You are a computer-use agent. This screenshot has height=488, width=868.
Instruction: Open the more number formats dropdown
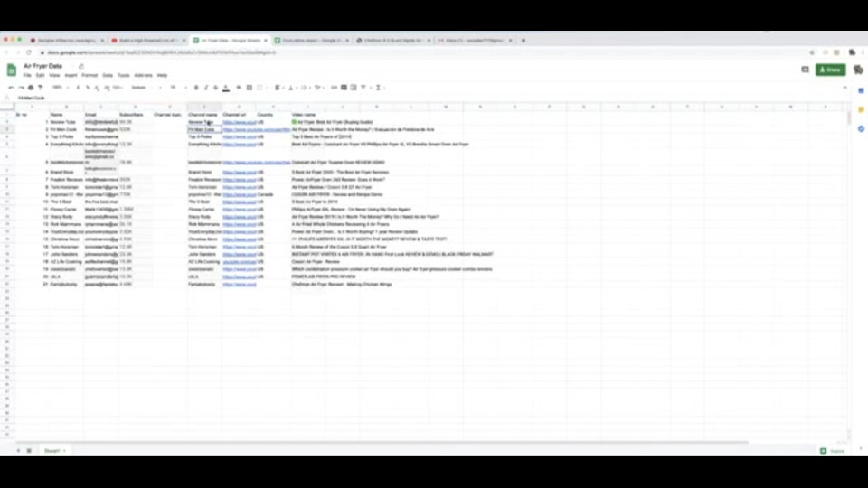118,88
